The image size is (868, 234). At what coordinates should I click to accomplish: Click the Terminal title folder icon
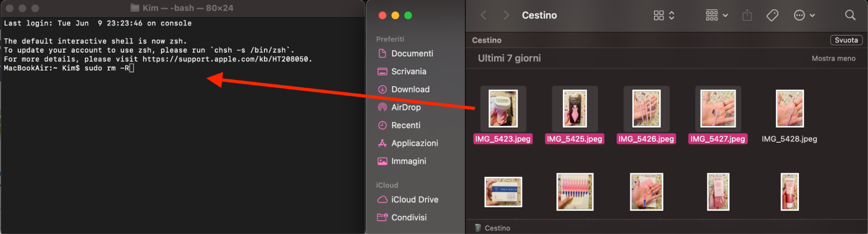135,8
